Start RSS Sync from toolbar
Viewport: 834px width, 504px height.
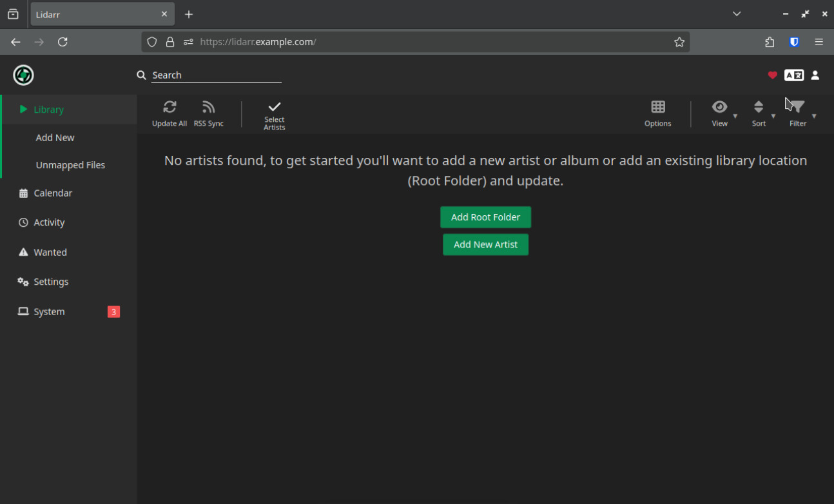tap(208, 108)
